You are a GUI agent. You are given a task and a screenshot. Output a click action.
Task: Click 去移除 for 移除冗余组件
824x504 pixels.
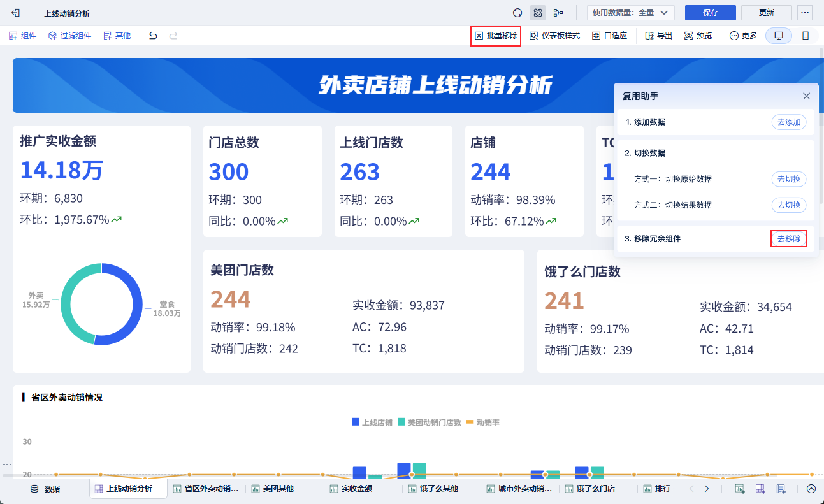click(788, 239)
